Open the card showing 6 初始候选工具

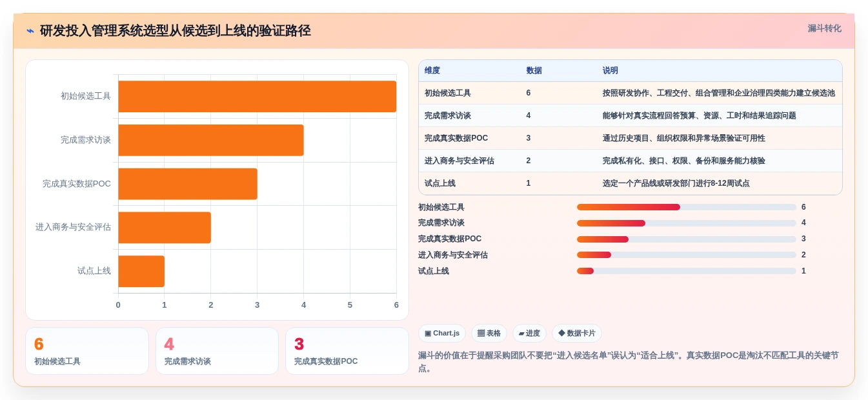pyautogui.click(x=87, y=351)
